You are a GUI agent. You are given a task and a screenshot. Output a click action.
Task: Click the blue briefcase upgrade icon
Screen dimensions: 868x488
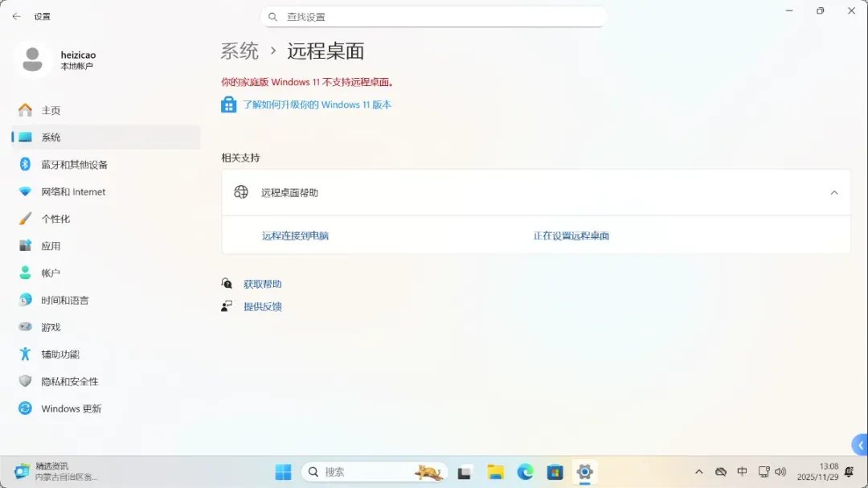coord(228,105)
